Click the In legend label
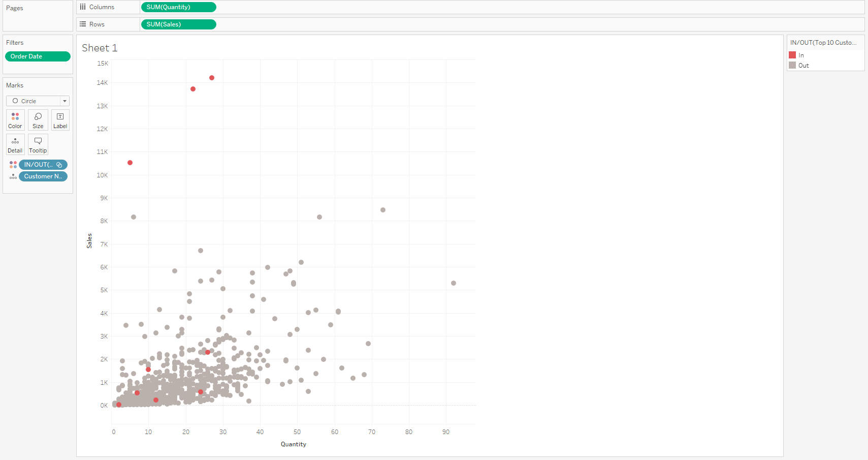 [x=801, y=55]
